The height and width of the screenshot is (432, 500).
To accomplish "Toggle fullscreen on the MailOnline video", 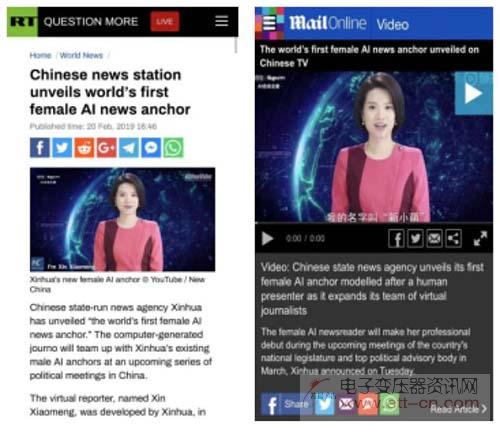I will point(480,239).
